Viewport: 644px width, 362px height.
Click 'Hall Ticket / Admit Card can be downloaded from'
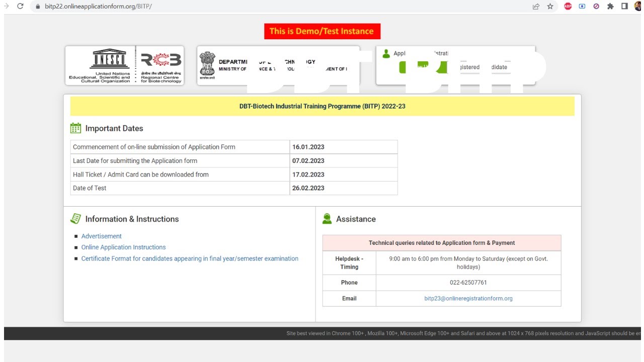pos(141,174)
